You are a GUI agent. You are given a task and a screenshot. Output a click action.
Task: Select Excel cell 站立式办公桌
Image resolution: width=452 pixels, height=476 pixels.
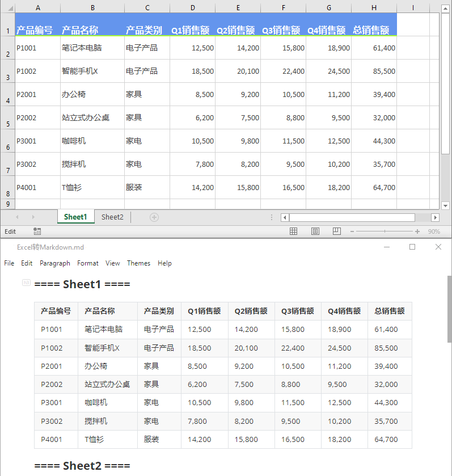coord(92,118)
